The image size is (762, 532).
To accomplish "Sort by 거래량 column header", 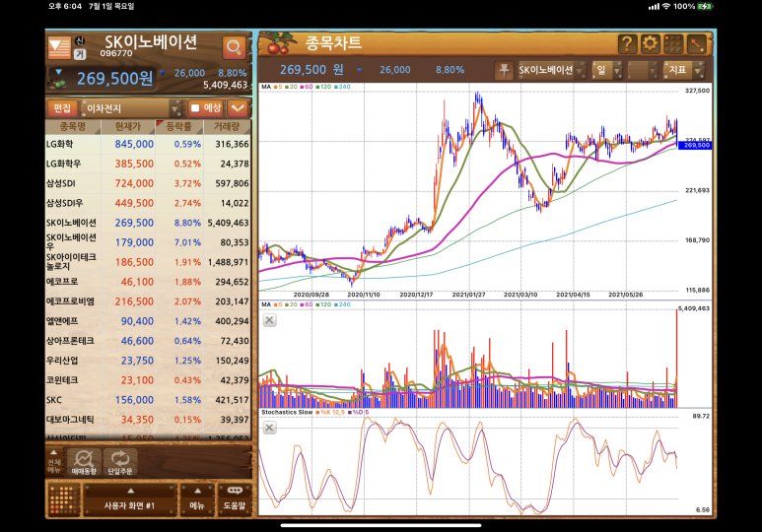I will click(x=227, y=127).
